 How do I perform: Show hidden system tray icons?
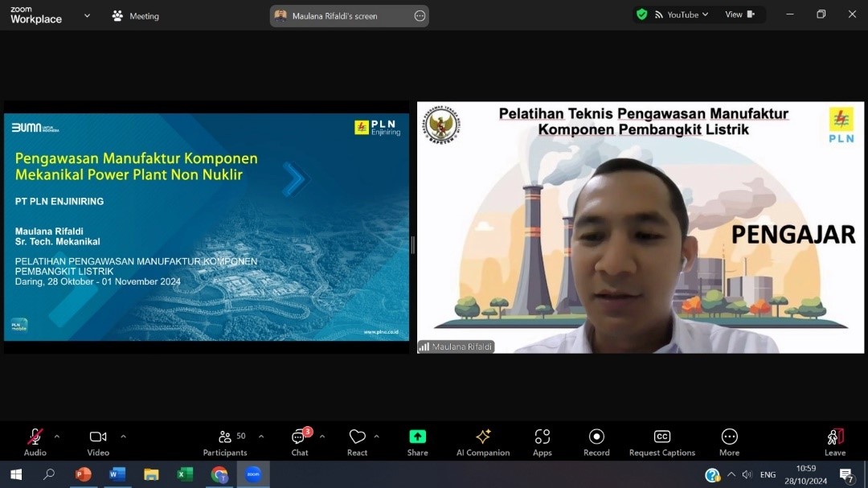click(x=731, y=474)
